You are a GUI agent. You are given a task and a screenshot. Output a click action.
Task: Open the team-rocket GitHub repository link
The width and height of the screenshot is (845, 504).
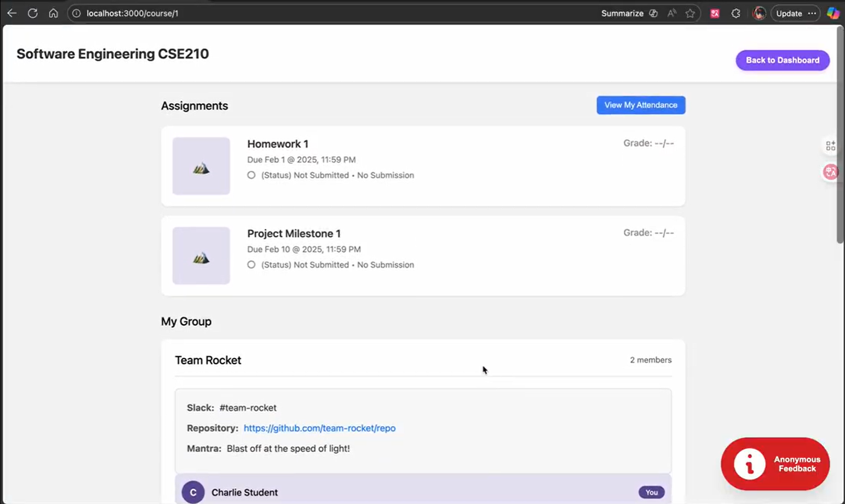(x=319, y=428)
